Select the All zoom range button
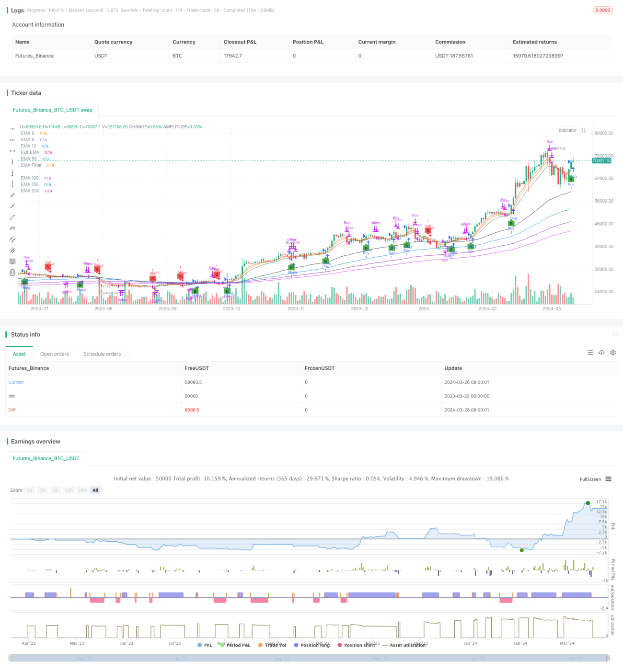 [x=95, y=490]
